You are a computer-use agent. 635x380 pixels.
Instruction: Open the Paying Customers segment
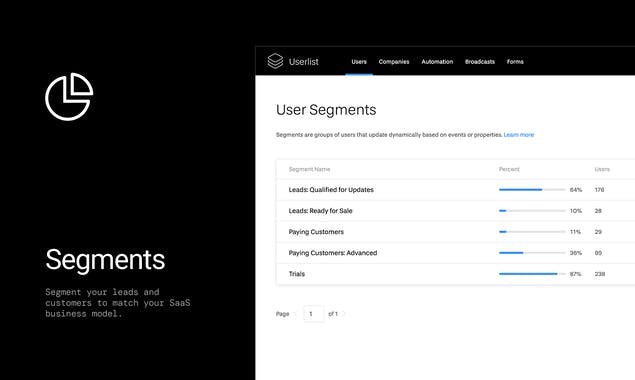[316, 232]
